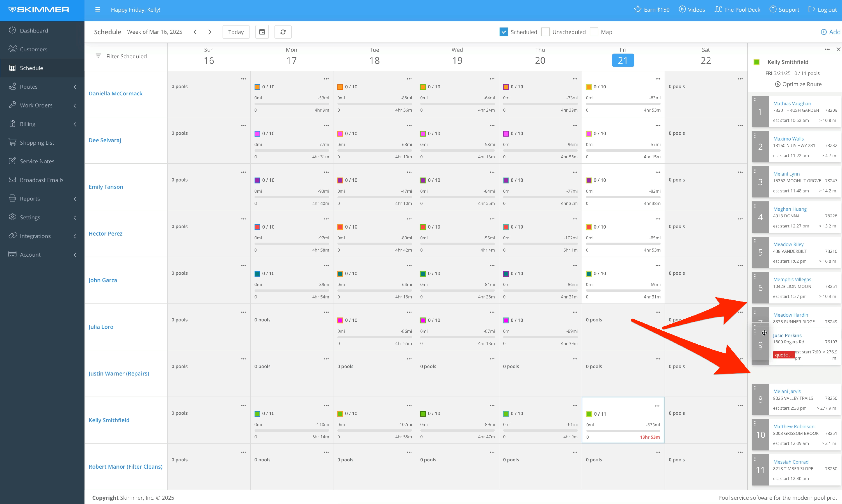
Task: Click Optimize Route icon
Action: tap(777, 84)
